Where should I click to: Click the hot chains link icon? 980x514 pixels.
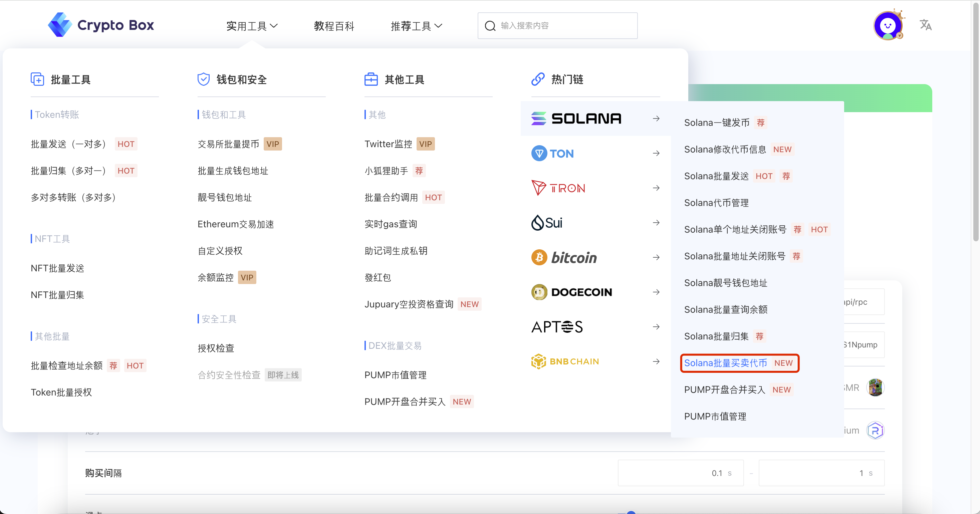pyautogui.click(x=538, y=79)
